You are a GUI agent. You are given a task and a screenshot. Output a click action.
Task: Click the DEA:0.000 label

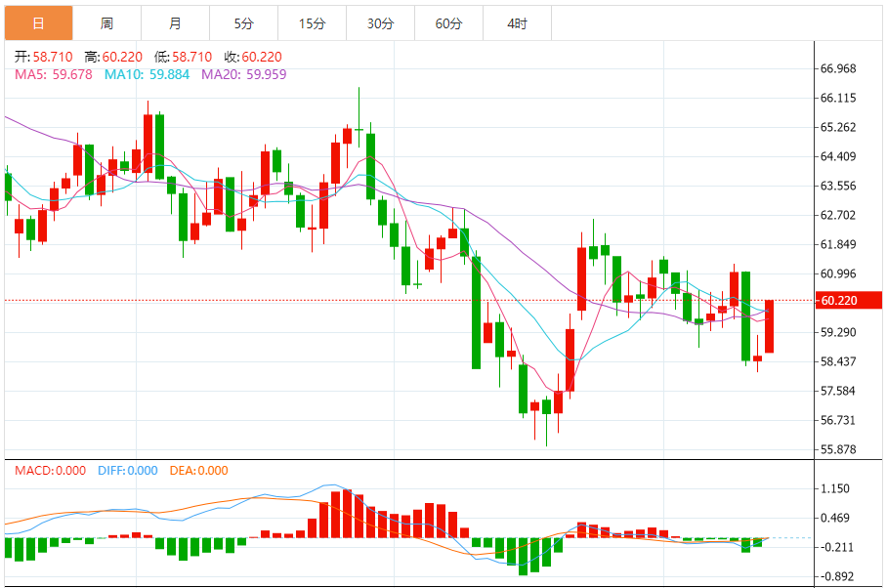[198, 471]
